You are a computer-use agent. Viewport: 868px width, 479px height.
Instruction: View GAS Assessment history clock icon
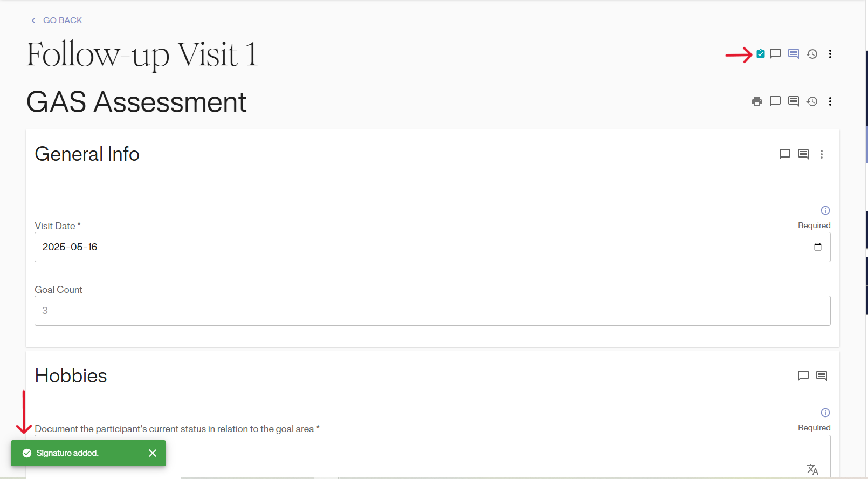click(812, 101)
